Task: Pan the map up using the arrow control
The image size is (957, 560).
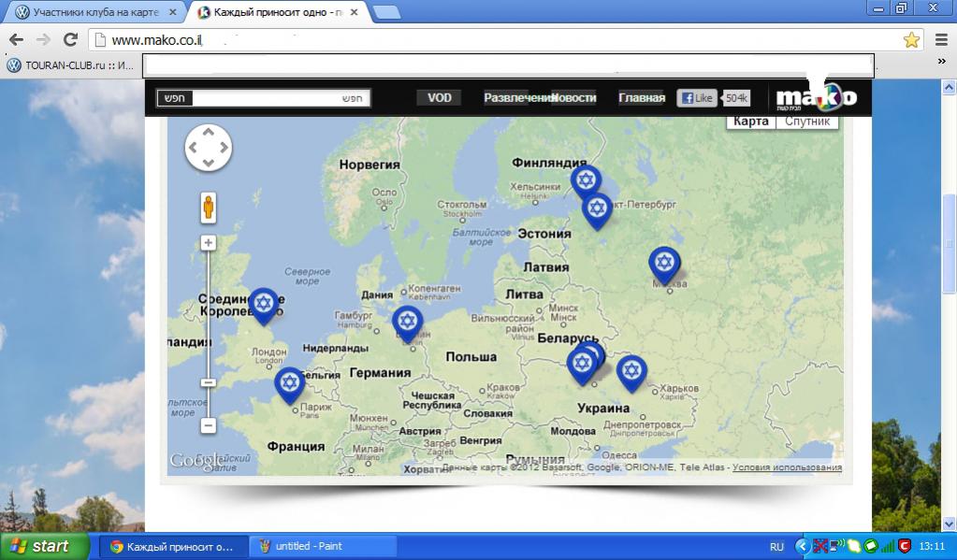Action: click(208, 133)
